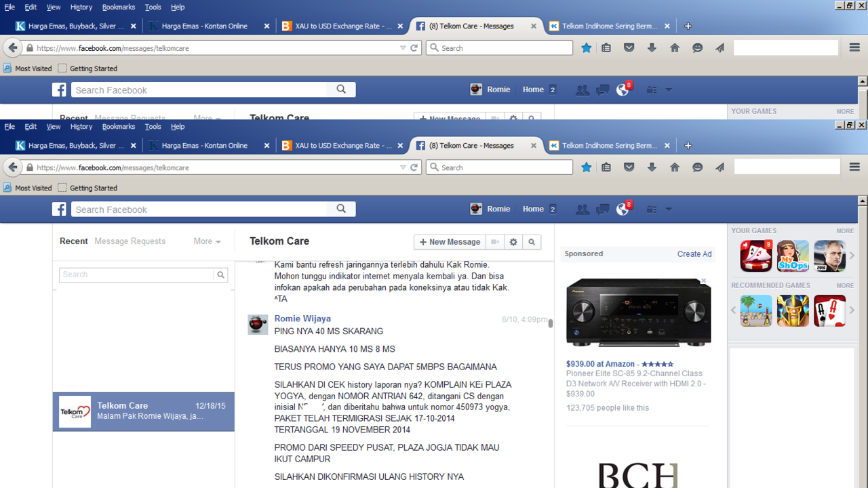Show bookmarks list icon in front window
Viewport: 868px width, 488px height.
[x=606, y=167]
